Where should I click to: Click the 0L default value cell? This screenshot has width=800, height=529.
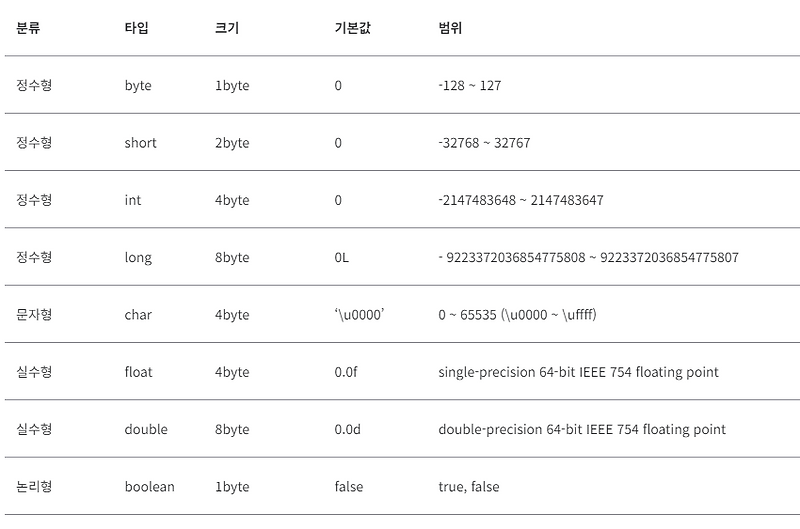341,258
